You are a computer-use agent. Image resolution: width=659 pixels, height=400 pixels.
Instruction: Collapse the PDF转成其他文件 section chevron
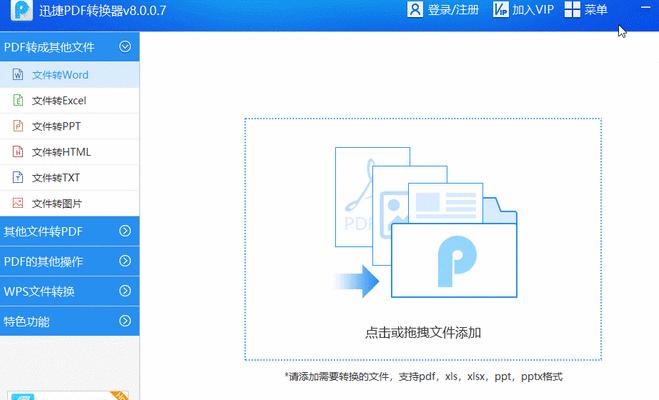click(125, 46)
